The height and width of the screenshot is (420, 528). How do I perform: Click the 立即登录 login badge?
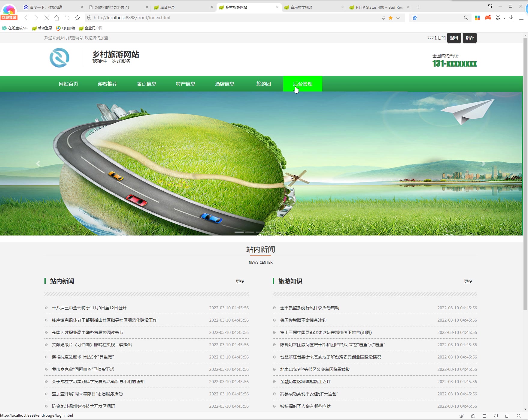[9, 17]
